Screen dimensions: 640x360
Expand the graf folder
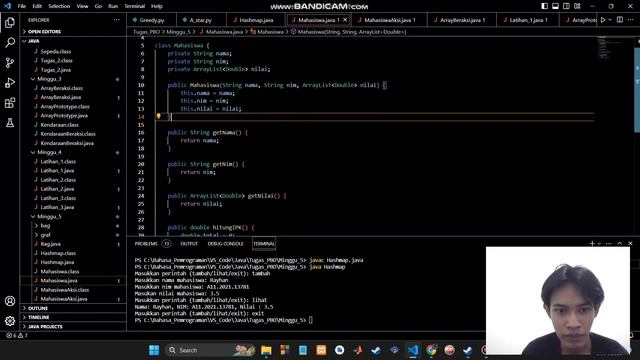[45, 235]
